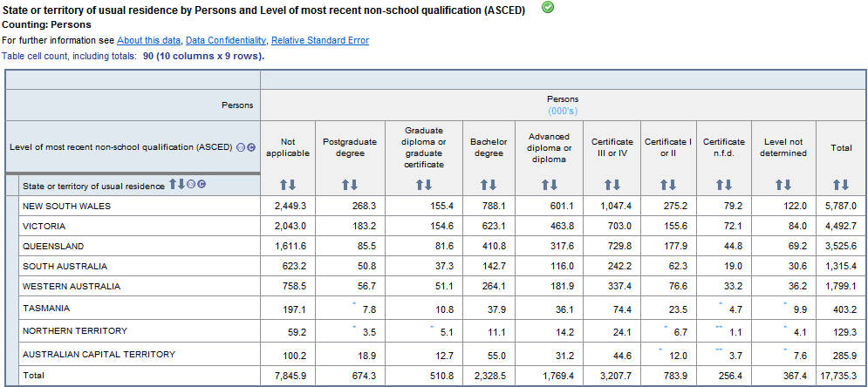Image resolution: width=868 pixels, height=387 pixels.
Task: Open the About this data link
Action: [x=148, y=40]
